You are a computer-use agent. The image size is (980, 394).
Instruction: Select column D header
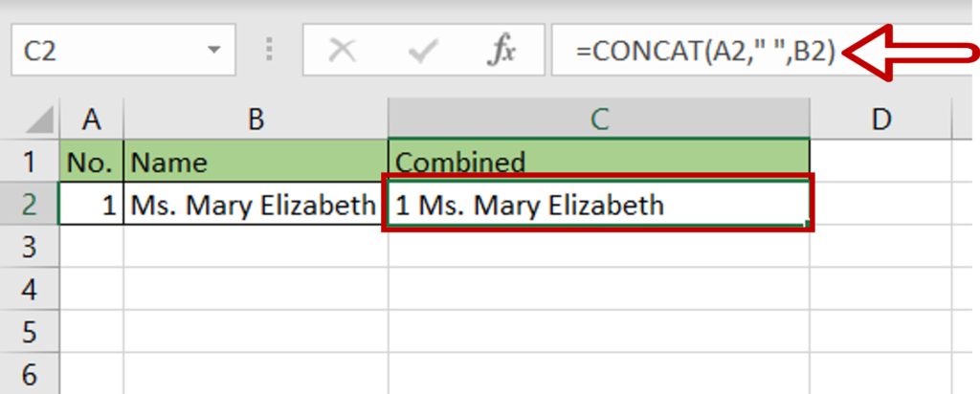coord(881,119)
